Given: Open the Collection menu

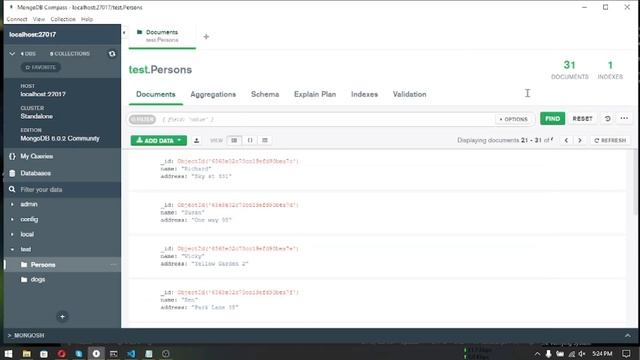Looking at the screenshot, I should click(63, 19).
